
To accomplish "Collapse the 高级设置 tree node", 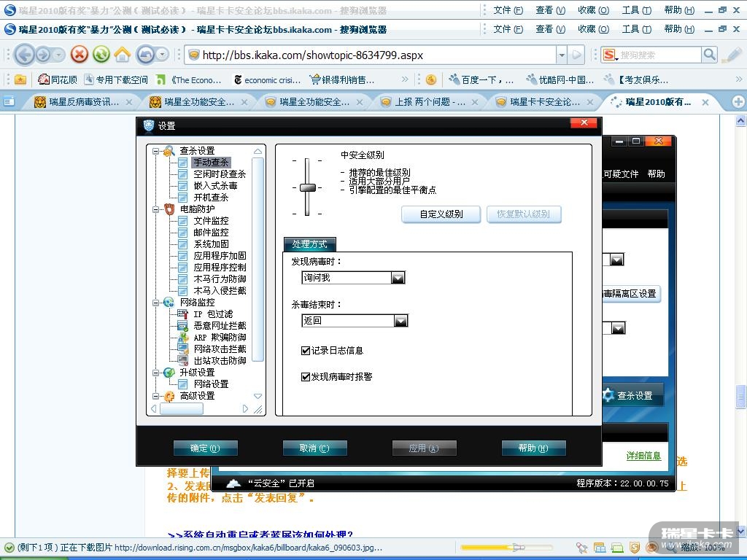I will (156, 396).
